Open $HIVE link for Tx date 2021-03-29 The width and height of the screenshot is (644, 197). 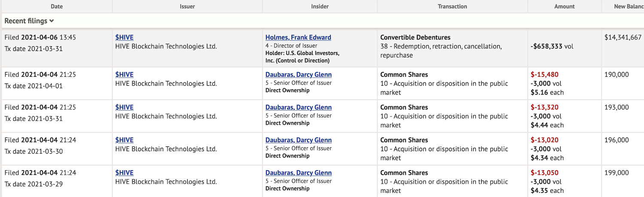[125, 173]
